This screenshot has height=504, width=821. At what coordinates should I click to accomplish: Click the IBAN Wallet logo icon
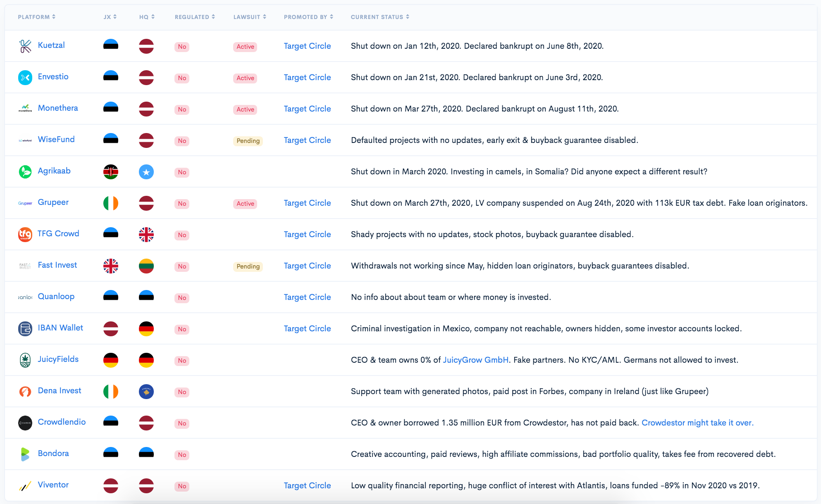click(x=25, y=328)
